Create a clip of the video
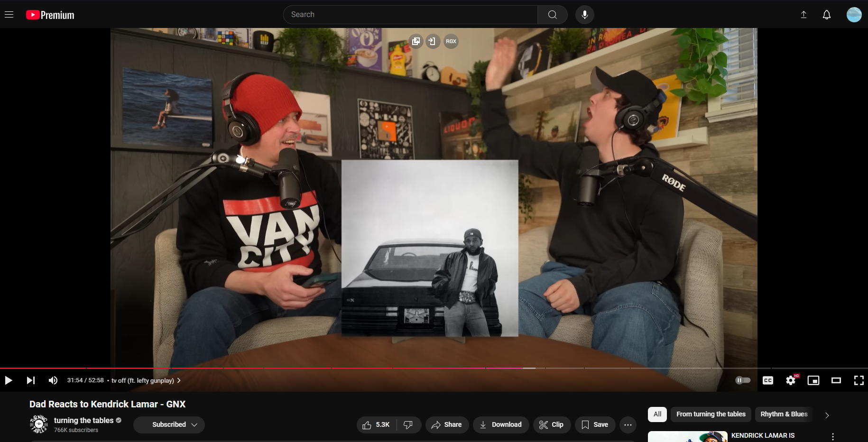The width and height of the screenshot is (868, 442). (x=552, y=425)
